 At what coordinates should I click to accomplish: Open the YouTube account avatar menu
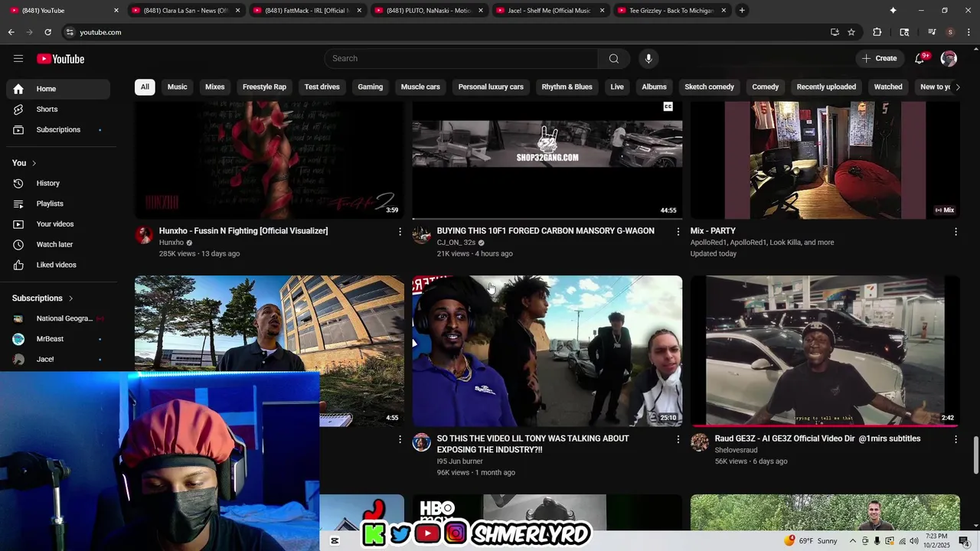(949, 59)
